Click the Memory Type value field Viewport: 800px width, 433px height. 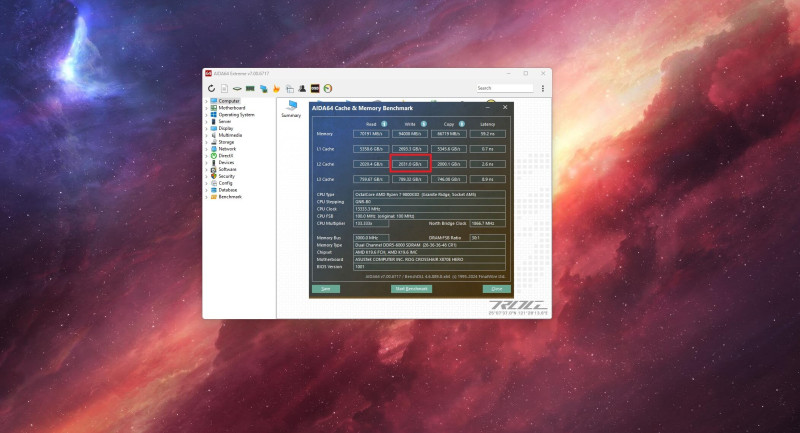tap(429, 245)
